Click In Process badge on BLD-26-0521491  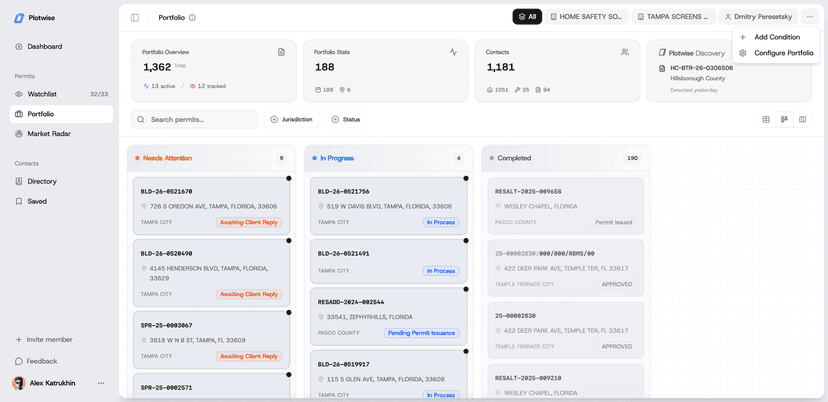click(x=441, y=270)
